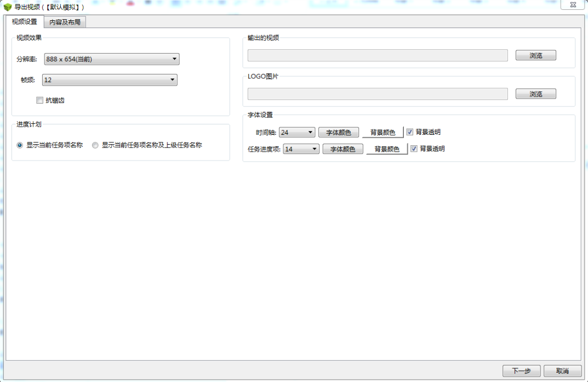Click 字体颜色 button for 任务进度项

tap(342, 149)
